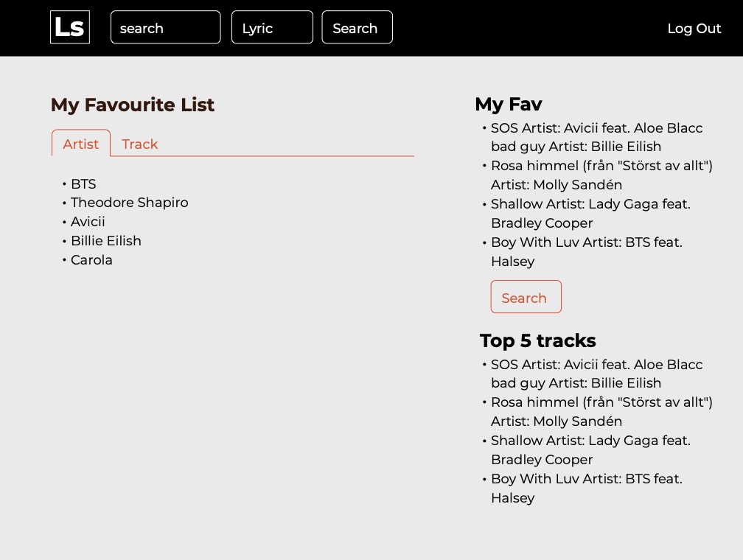Select Rosa himmel in My Fav list
743x560 pixels.
pyautogui.click(x=601, y=175)
